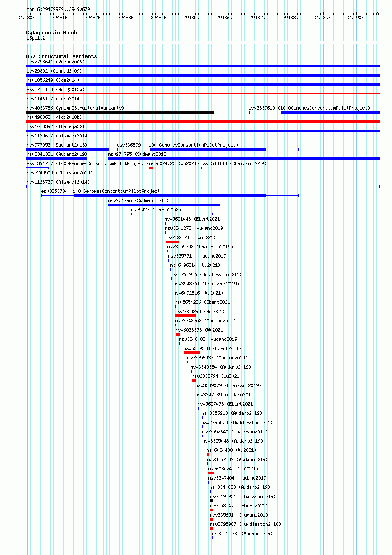Click nsv3356918 (Audano2019) label

coord(232,413)
